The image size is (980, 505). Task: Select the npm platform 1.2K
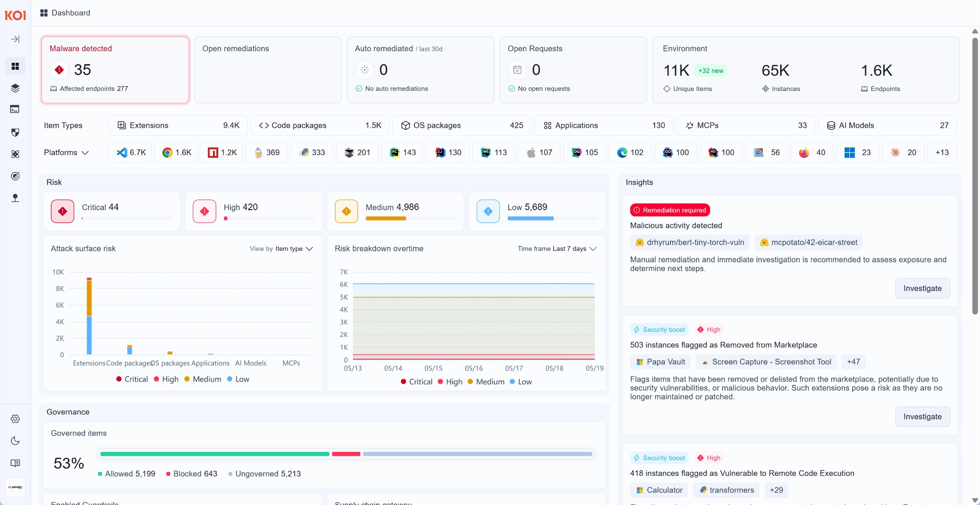pos(222,153)
